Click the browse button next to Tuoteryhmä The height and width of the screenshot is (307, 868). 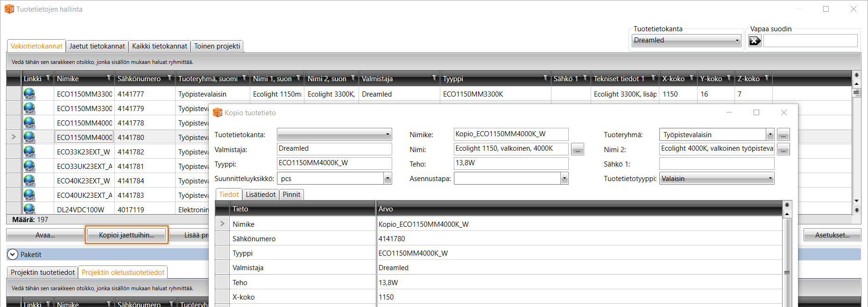[x=783, y=135]
